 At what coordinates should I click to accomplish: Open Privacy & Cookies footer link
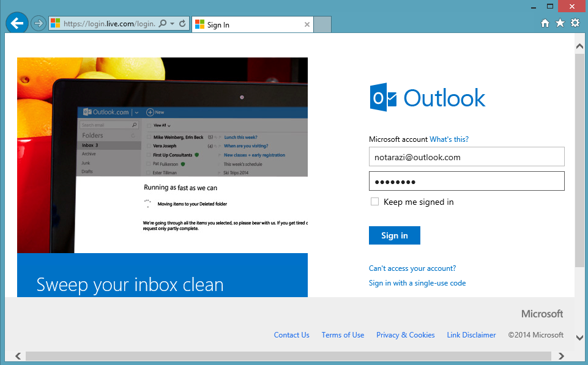click(x=406, y=335)
